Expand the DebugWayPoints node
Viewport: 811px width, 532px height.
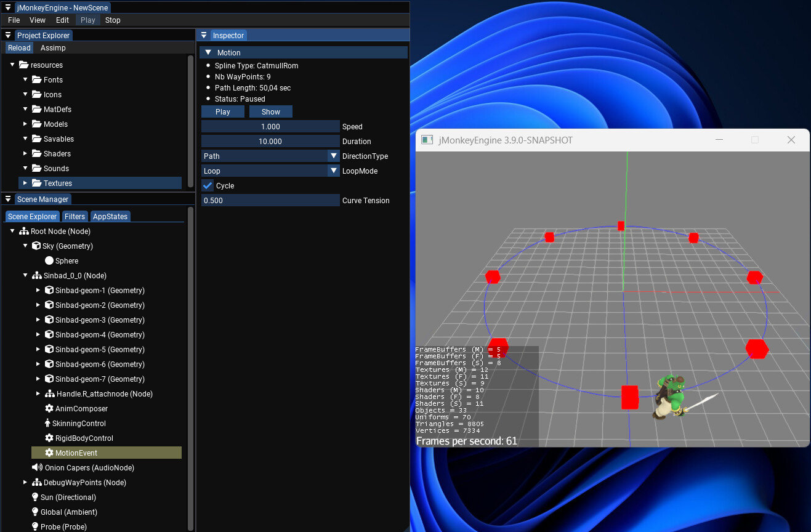(25, 483)
